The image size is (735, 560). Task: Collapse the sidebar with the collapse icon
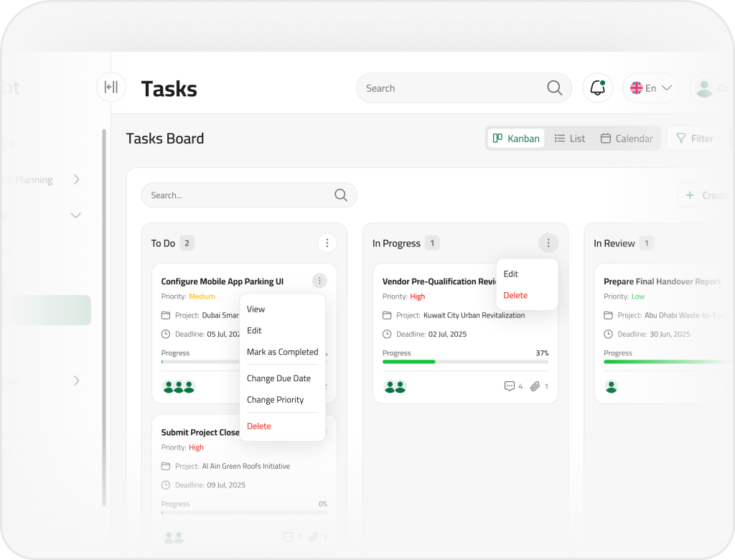[111, 88]
